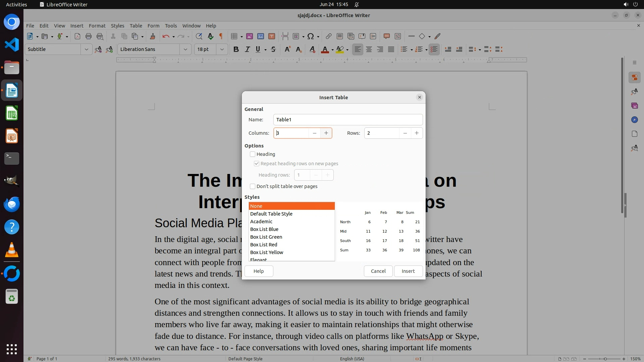
Task: Check Don't split table over pages
Action: point(253,186)
